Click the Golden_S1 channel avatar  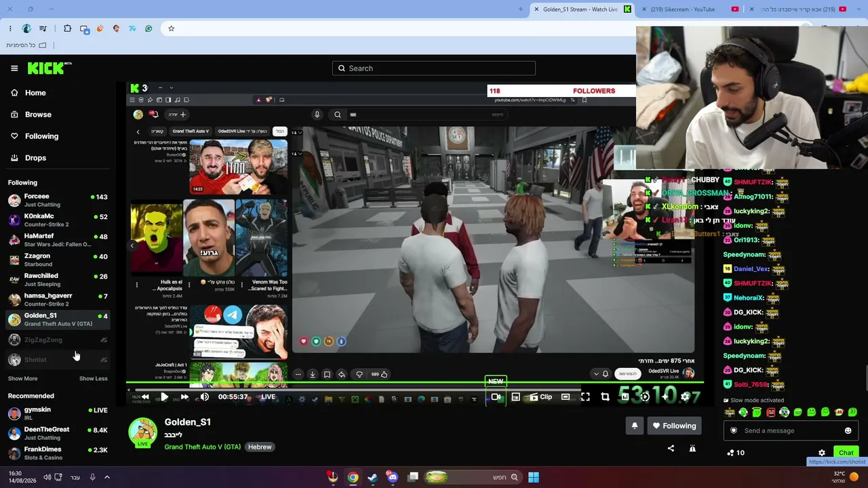(x=142, y=433)
